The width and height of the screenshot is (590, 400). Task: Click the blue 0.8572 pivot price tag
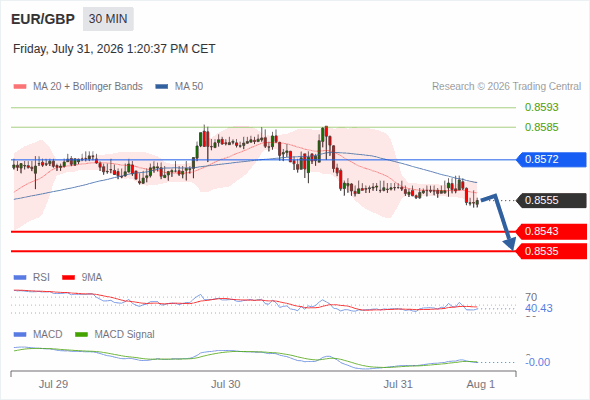551,160
